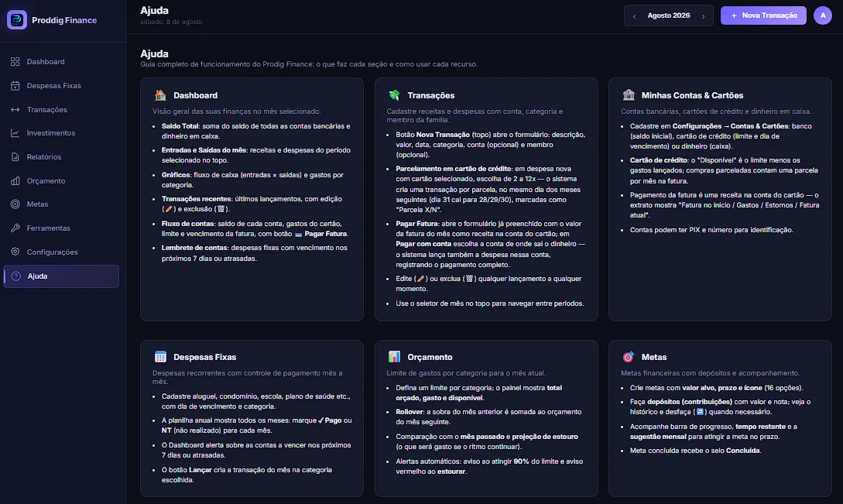Click the Ferramentas wrench icon in sidebar
Screen dimensions: 843x504
pyautogui.click(x=15, y=228)
